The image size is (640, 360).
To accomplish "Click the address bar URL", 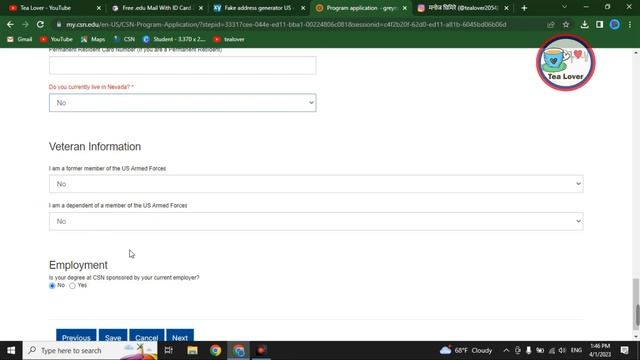I will pyautogui.click(x=286, y=24).
